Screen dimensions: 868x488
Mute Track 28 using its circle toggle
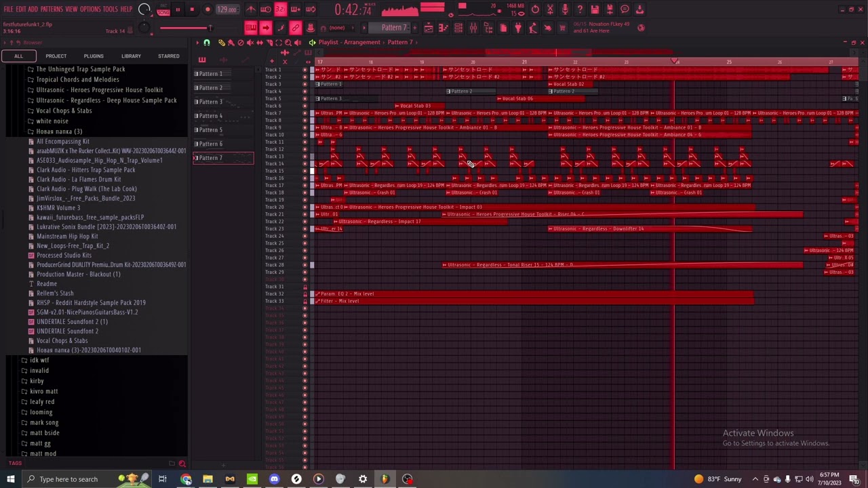click(304, 265)
